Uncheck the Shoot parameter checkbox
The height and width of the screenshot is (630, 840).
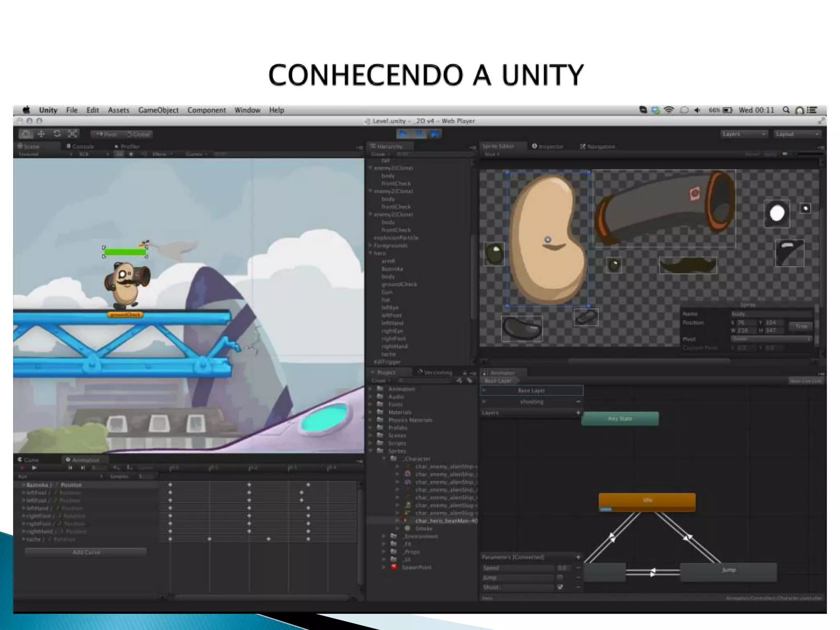pyautogui.click(x=560, y=587)
